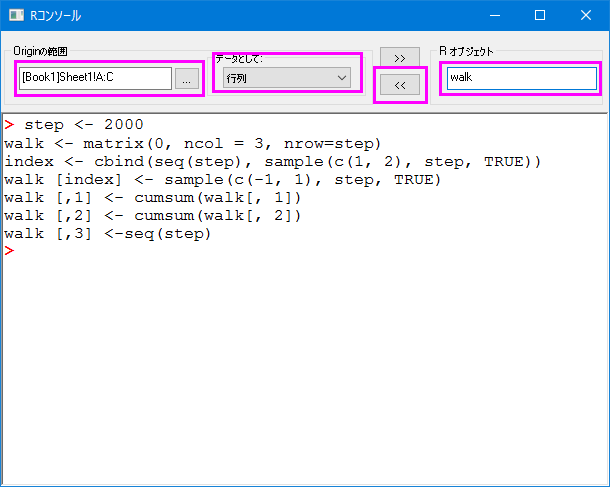Image resolution: width=610 pixels, height=487 pixels.
Task: Minimize the Rコンソール window
Action: point(495,16)
